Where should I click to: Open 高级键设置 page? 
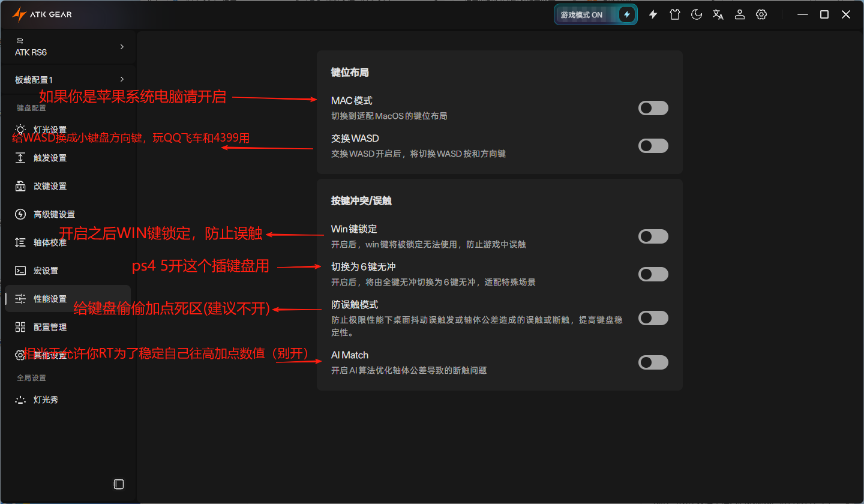(54, 214)
